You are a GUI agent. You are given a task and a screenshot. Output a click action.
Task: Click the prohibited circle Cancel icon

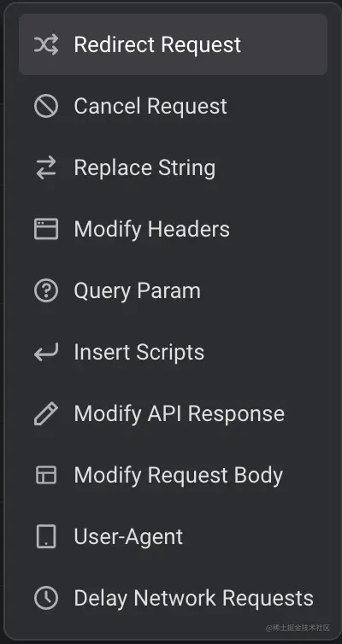46,107
